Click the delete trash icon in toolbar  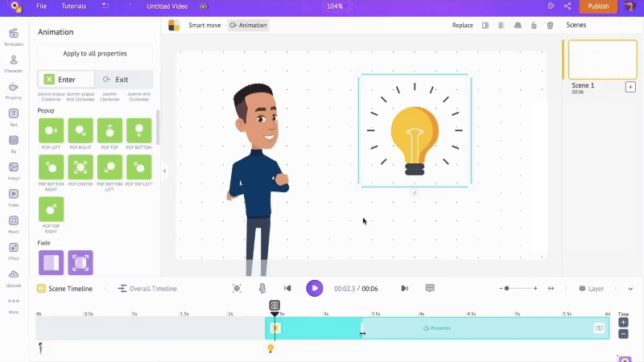tap(550, 26)
